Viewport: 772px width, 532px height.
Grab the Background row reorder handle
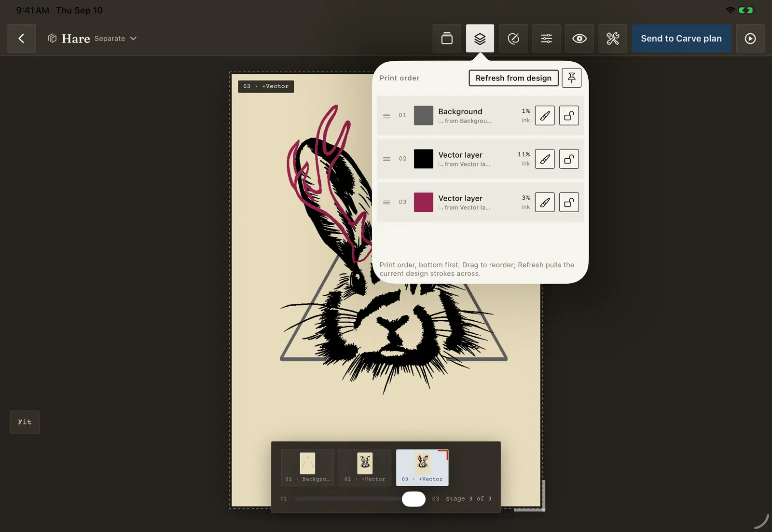(386, 116)
